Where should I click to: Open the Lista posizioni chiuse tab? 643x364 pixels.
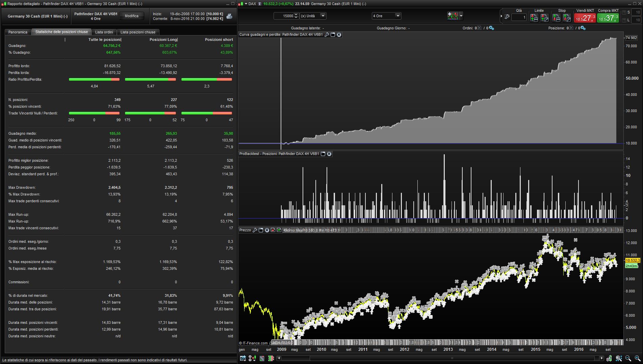point(138,32)
